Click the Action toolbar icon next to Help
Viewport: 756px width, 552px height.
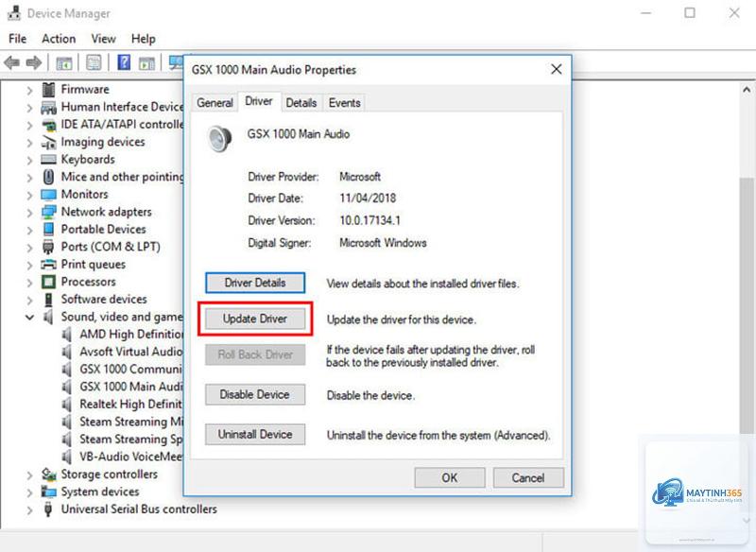click(x=146, y=63)
